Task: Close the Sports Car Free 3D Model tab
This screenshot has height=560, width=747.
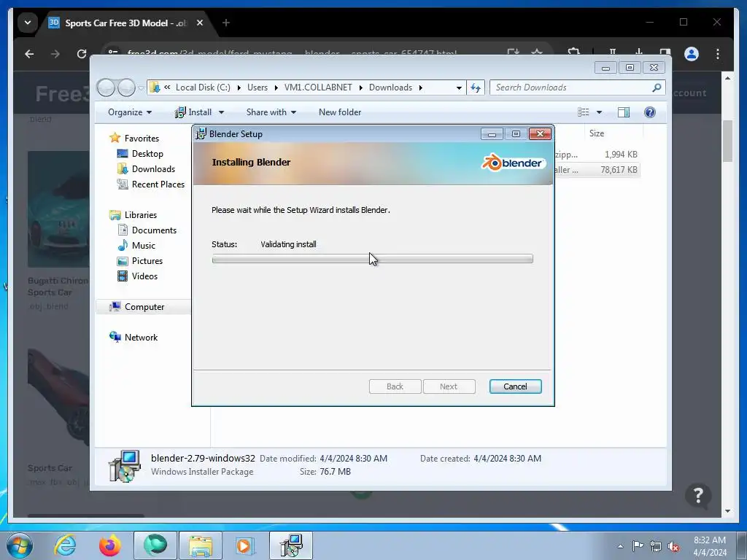Action: pyautogui.click(x=200, y=23)
